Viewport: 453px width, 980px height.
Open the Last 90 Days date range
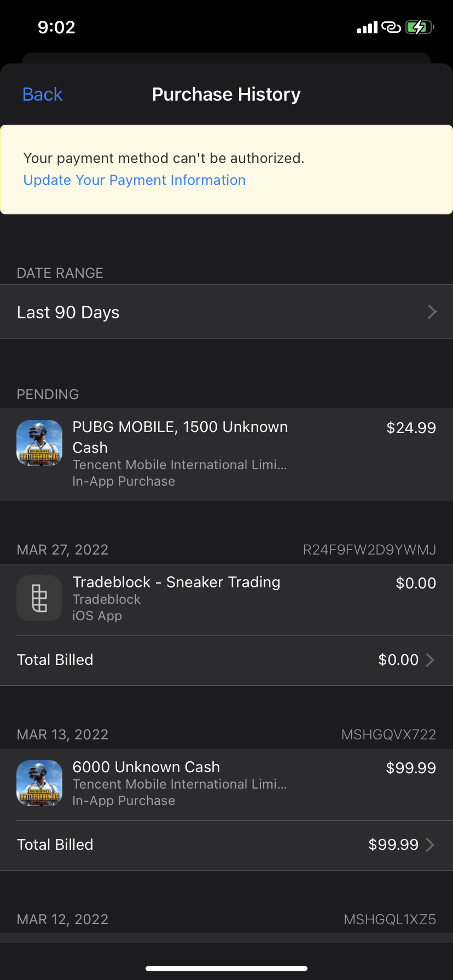226,312
